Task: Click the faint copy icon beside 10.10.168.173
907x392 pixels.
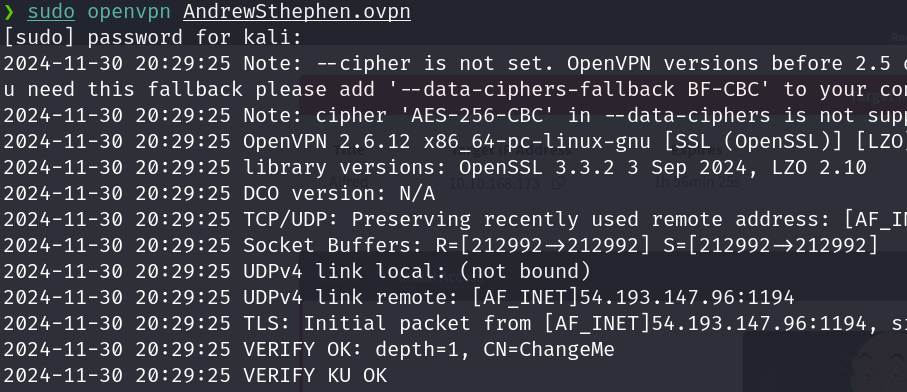Action: click(559, 183)
